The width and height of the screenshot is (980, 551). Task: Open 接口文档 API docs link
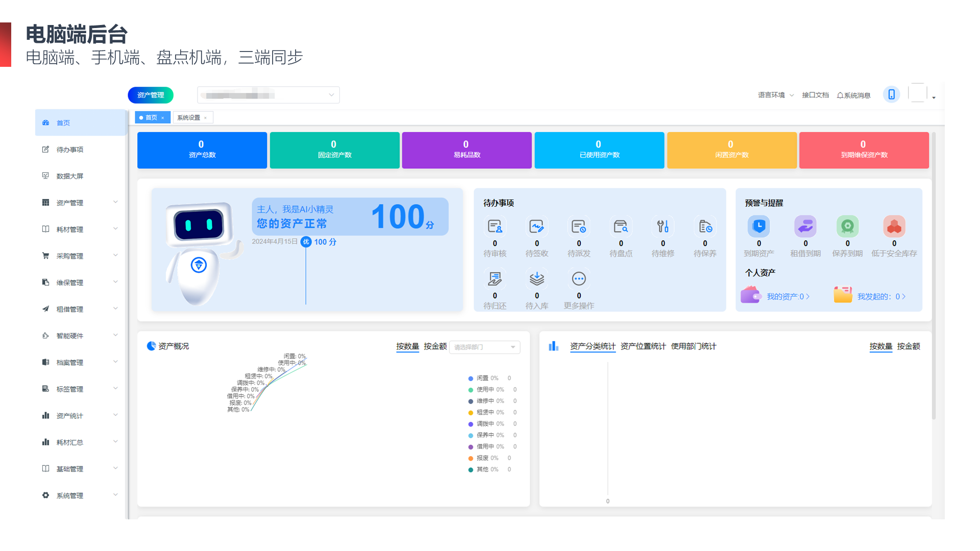(x=815, y=95)
